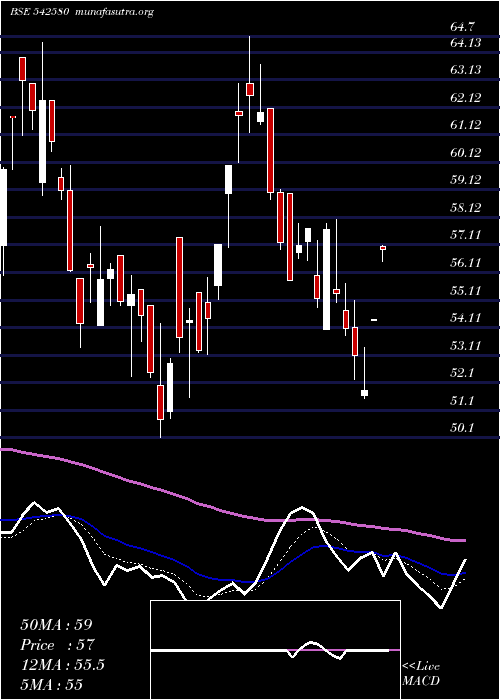Select the 51.1 price axis label
The height and width of the screenshot is (700, 500).
[x=462, y=401]
